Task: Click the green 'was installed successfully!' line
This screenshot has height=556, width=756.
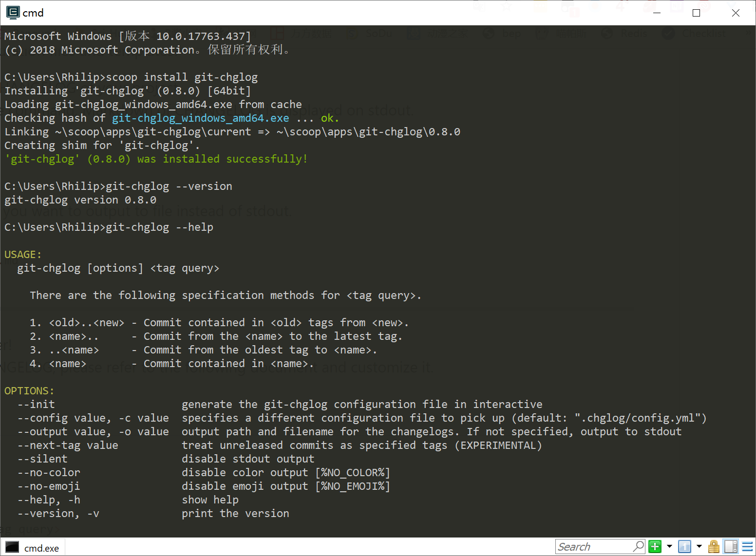Action: click(156, 159)
